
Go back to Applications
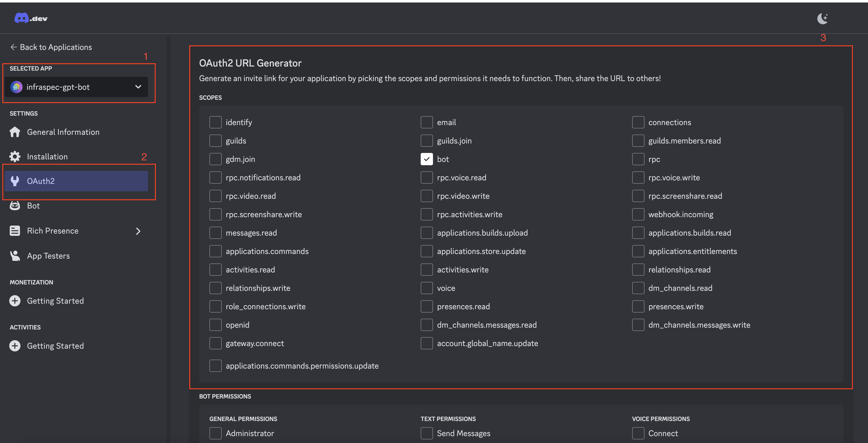coord(51,47)
